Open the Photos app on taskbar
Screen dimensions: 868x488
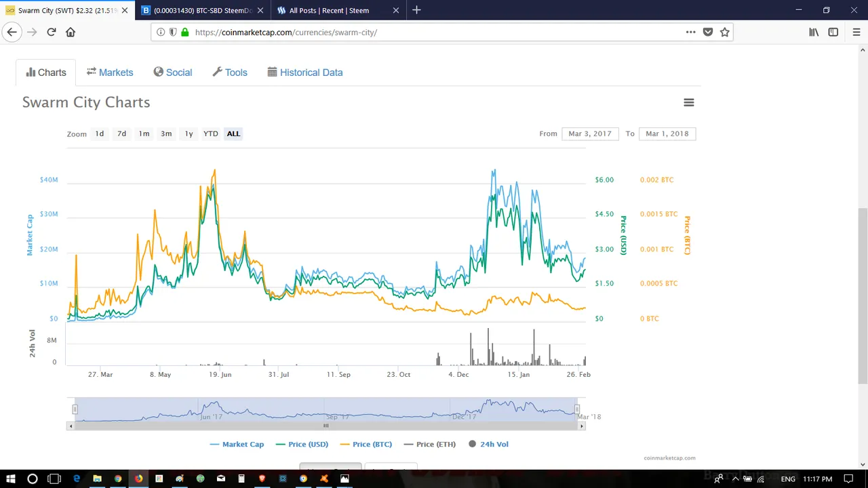[344, 479]
